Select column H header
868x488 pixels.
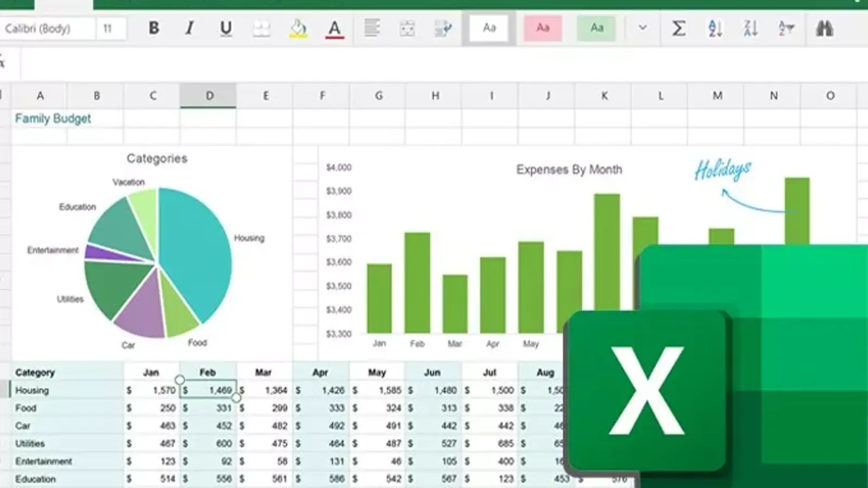click(x=435, y=96)
